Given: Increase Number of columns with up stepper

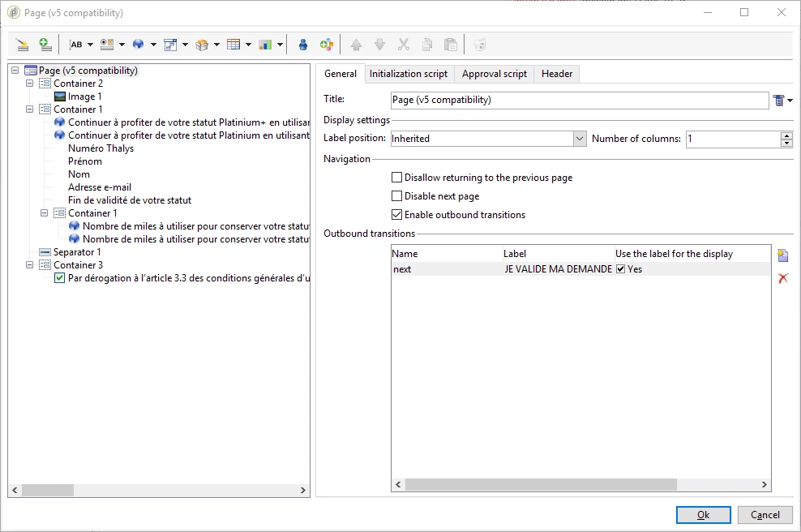Looking at the screenshot, I should click(x=786, y=135).
